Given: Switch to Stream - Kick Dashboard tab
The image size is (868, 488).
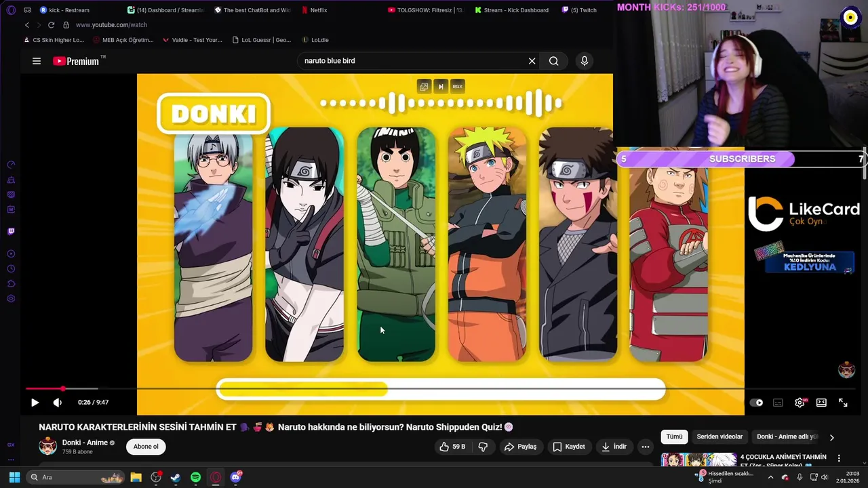Looking at the screenshot, I should [512, 10].
